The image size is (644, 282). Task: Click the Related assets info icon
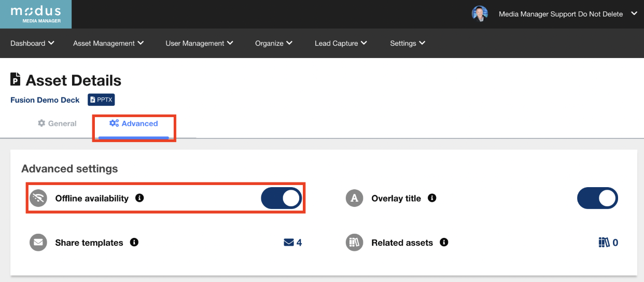pos(444,242)
